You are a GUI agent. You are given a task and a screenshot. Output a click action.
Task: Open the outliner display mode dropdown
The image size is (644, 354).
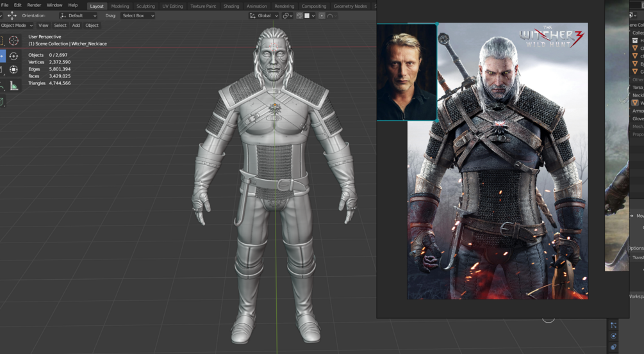(633, 15)
